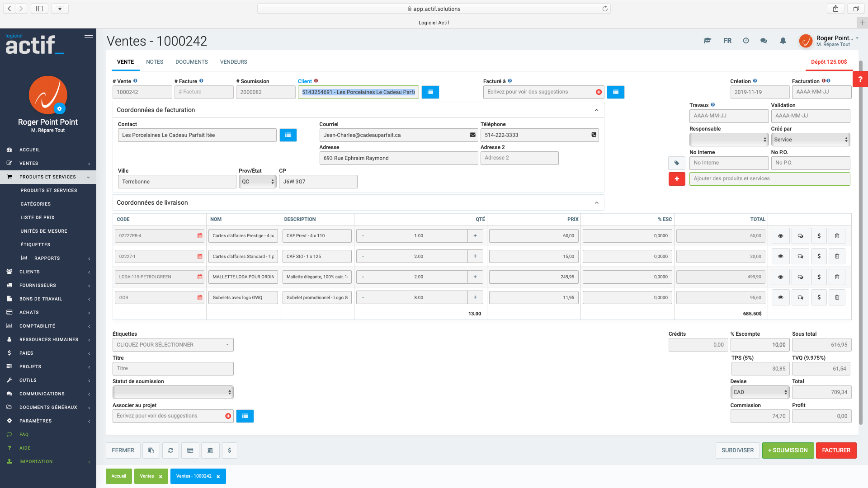Click the SUBDIVISER button
The image size is (868, 488).
click(x=737, y=450)
